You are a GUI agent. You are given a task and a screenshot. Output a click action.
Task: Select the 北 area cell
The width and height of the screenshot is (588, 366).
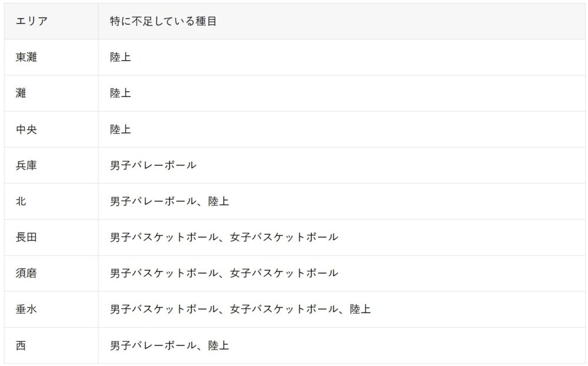coord(51,202)
